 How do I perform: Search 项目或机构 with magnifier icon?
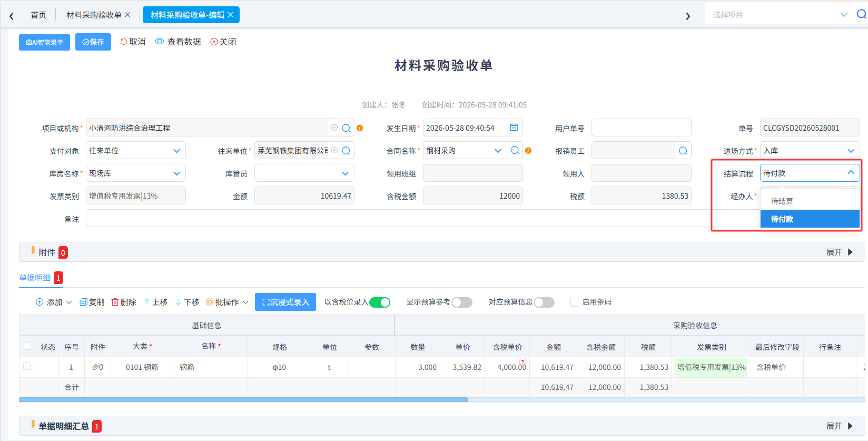[x=346, y=128]
